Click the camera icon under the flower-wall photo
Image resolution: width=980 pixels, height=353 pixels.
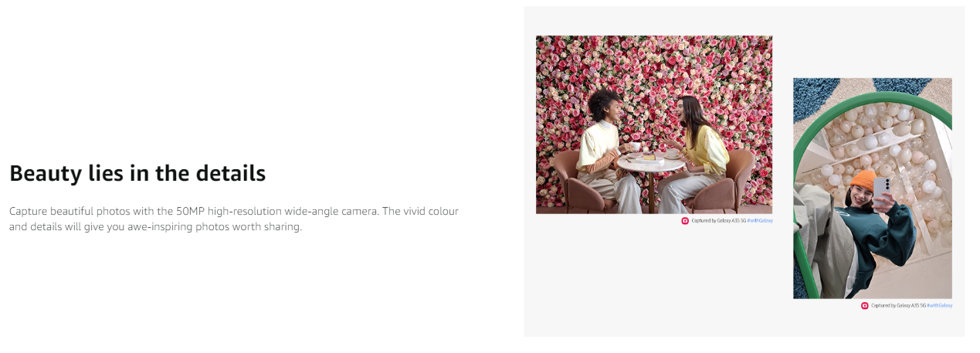(x=685, y=221)
